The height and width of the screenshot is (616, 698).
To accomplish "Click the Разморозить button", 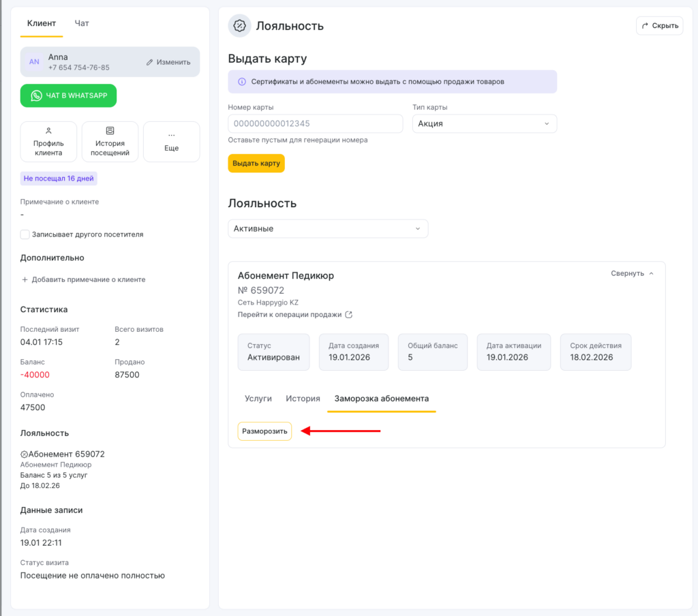I will (x=264, y=431).
